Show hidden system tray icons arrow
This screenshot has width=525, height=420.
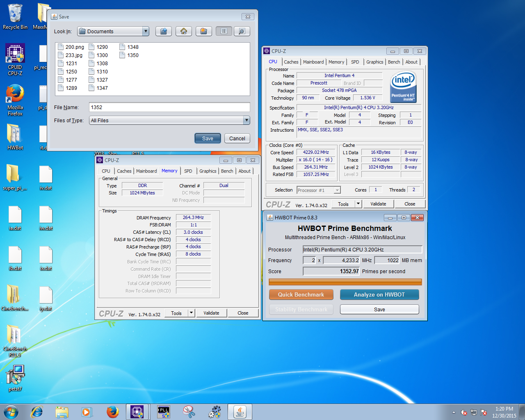pos(454,412)
